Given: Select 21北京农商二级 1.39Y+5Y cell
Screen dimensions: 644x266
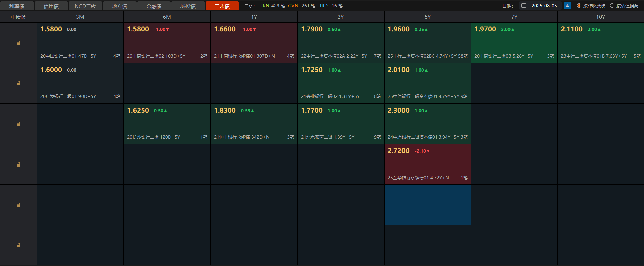Looking at the screenshot, I should 341,124.
